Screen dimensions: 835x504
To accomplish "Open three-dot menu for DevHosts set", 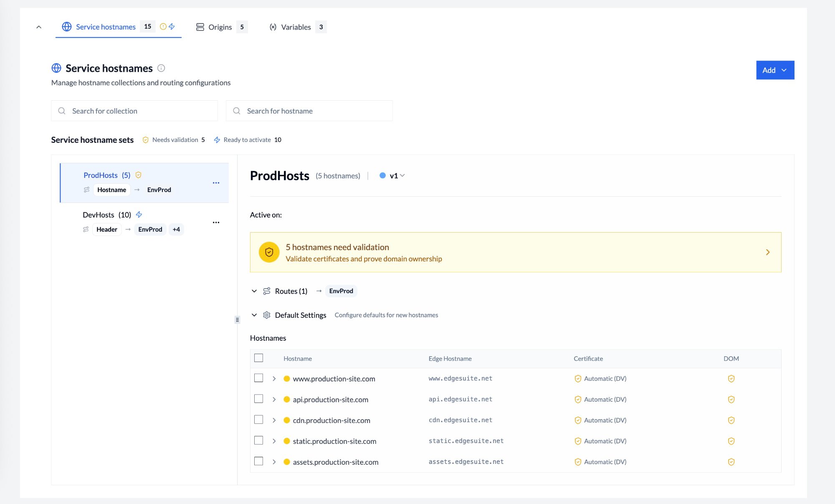I will 216,223.
